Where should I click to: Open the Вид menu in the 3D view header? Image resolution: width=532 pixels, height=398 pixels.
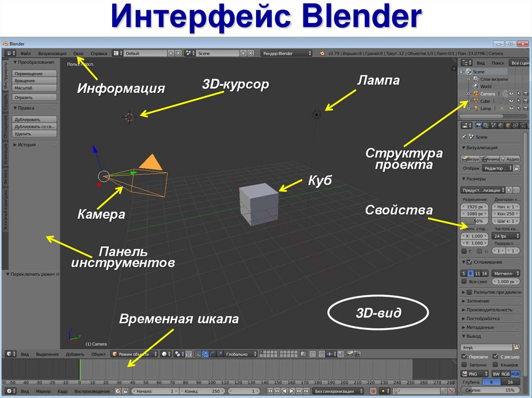(x=25, y=354)
